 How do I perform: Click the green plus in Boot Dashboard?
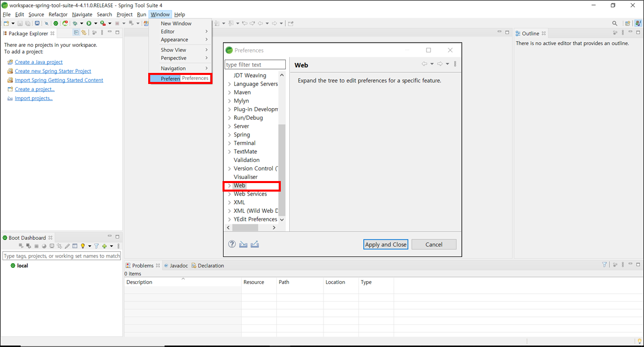pos(104,246)
